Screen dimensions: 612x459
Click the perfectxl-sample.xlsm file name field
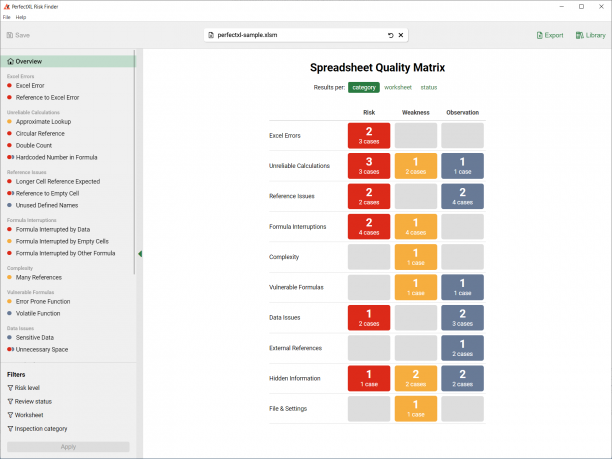pyautogui.click(x=306, y=35)
